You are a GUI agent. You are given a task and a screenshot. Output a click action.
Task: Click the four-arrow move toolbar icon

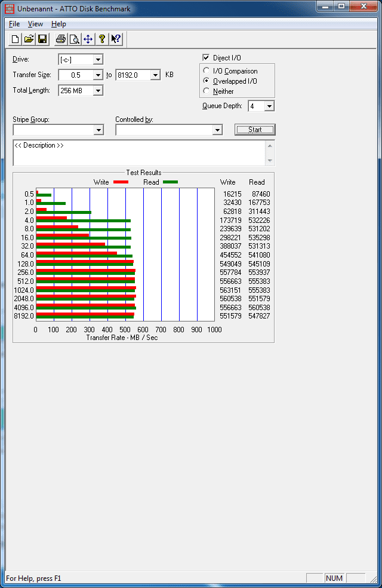[x=88, y=39]
